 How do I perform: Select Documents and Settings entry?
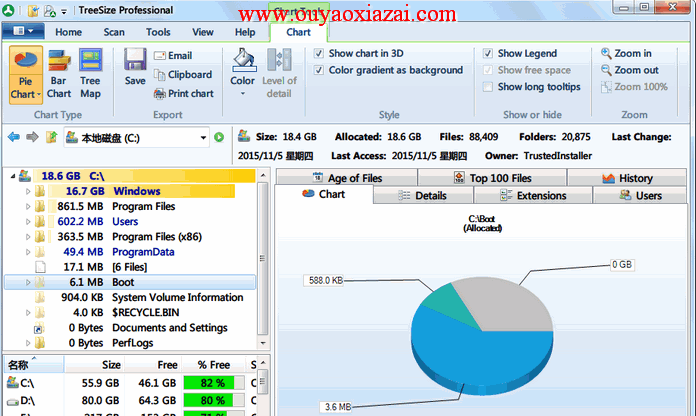click(x=170, y=328)
